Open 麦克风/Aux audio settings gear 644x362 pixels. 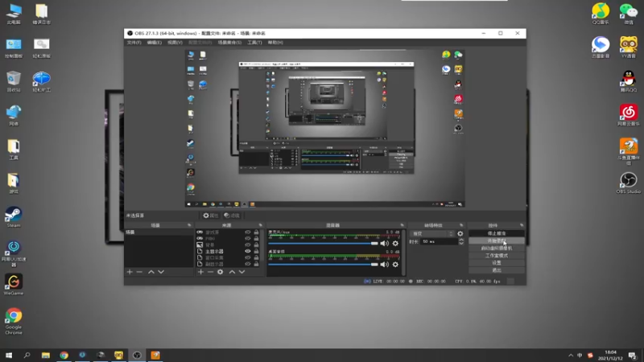click(395, 244)
